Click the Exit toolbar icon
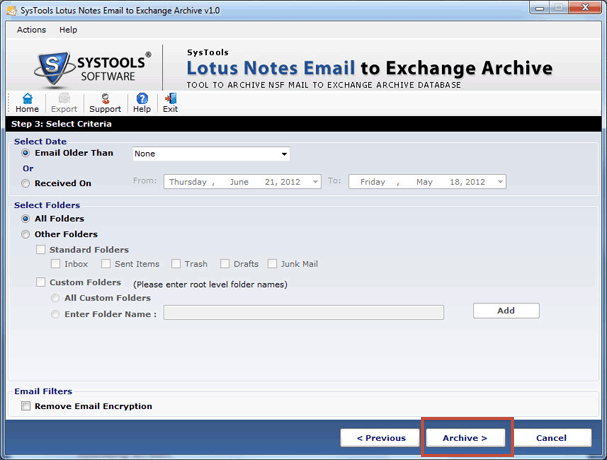607x460 pixels. [x=170, y=103]
